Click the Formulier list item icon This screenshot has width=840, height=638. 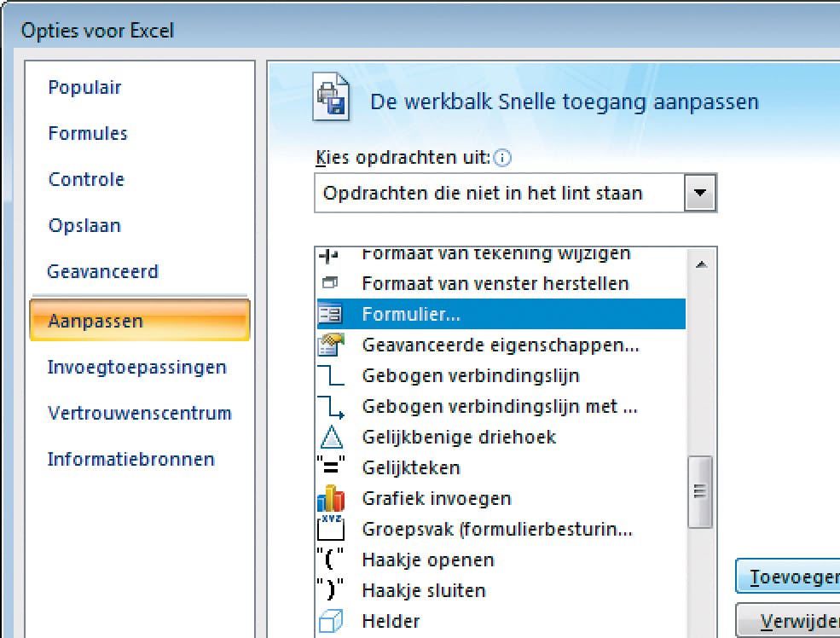click(330, 314)
